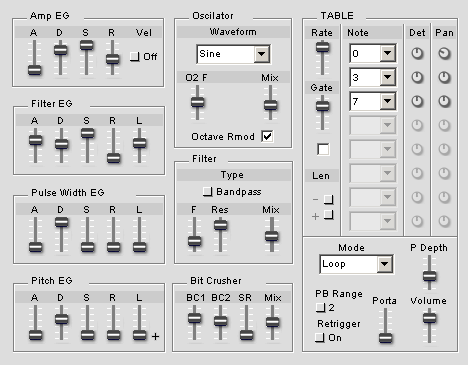Turn on the Retrigger On checkbox
Screen dimensions: 468x365
[x=320, y=338]
